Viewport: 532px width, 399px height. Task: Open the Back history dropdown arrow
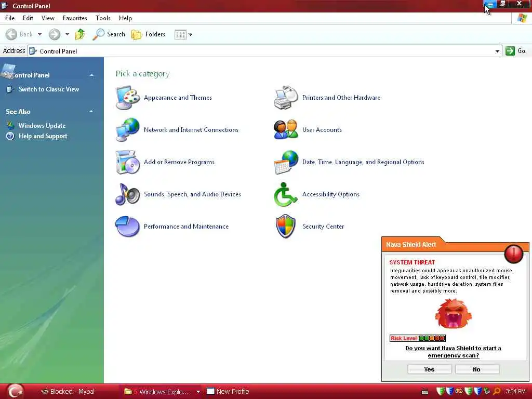coord(39,34)
